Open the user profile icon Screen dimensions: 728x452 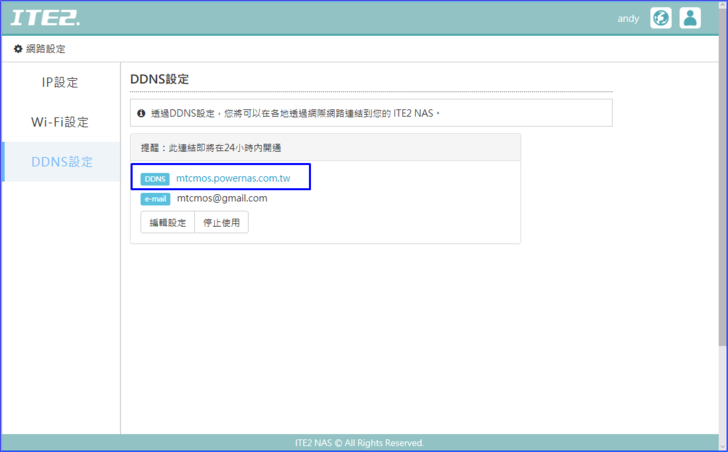point(690,18)
